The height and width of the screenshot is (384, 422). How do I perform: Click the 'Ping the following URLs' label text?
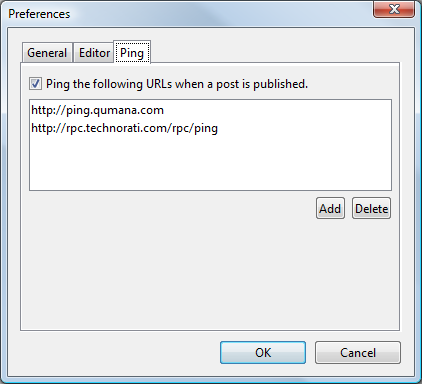click(177, 84)
